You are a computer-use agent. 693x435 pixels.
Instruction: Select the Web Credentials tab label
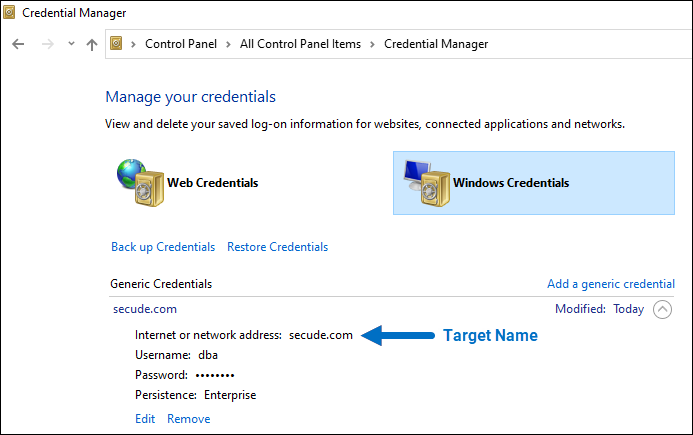pyautogui.click(x=212, y=183)
